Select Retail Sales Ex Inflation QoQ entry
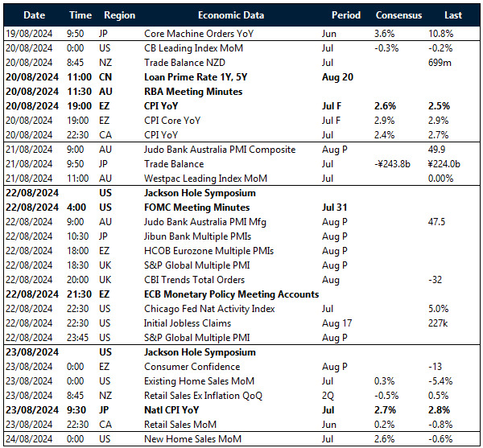This screenshot has height=448, width=483. (203, 395)
